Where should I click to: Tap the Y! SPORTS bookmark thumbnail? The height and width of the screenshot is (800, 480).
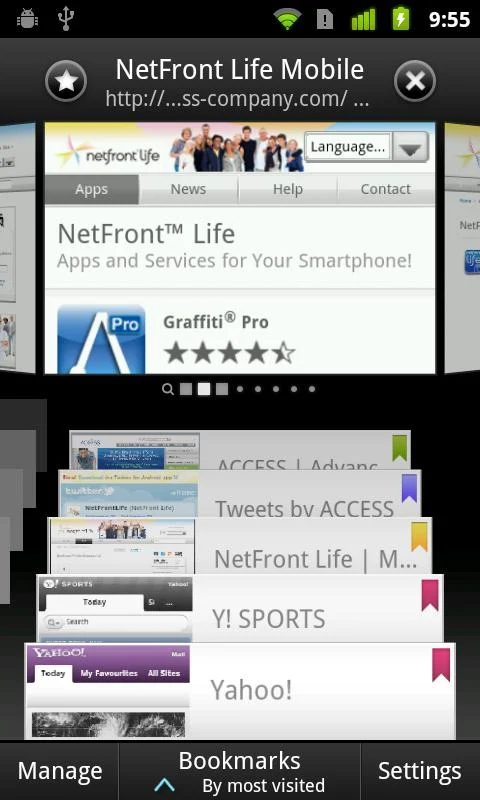pos(115,609)
